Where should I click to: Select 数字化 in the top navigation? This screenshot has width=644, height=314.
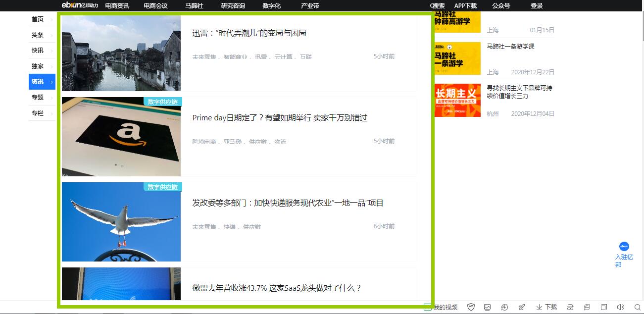click(272, 6)
